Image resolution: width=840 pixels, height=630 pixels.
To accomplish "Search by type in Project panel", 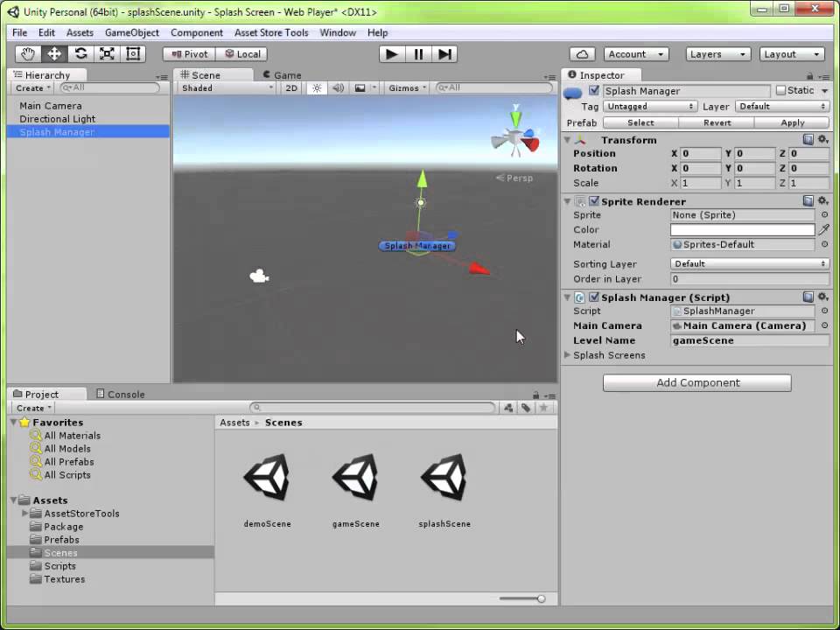I will tap(508, 408).
